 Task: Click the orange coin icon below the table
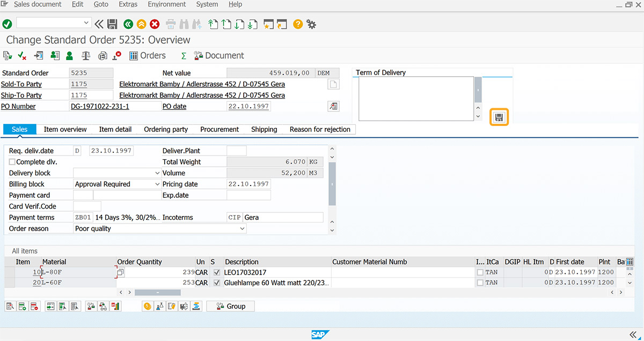click(147, 306)
